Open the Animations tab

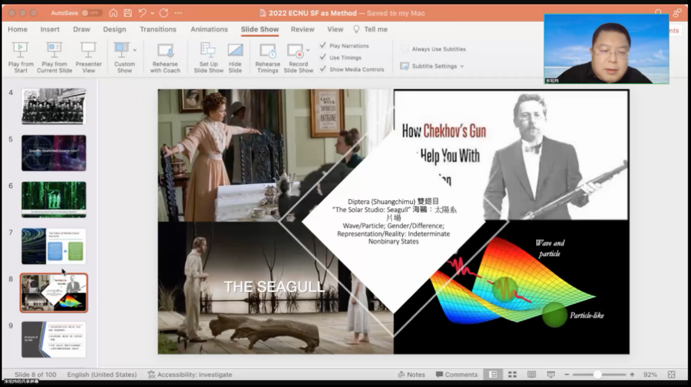point(209,29)
